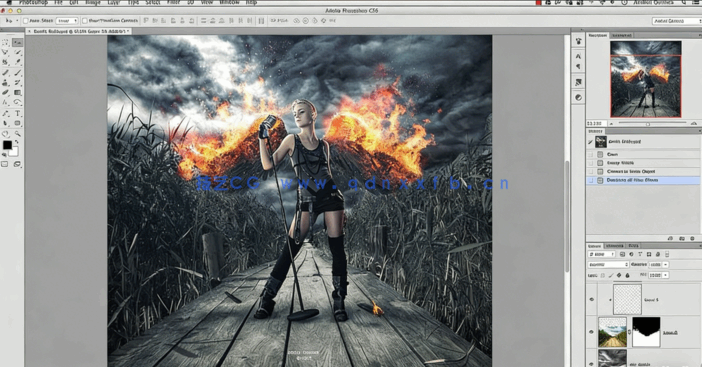This screenshot has width=702, height=367.
Task: Select the Crop tool
Action: point(6,62)
